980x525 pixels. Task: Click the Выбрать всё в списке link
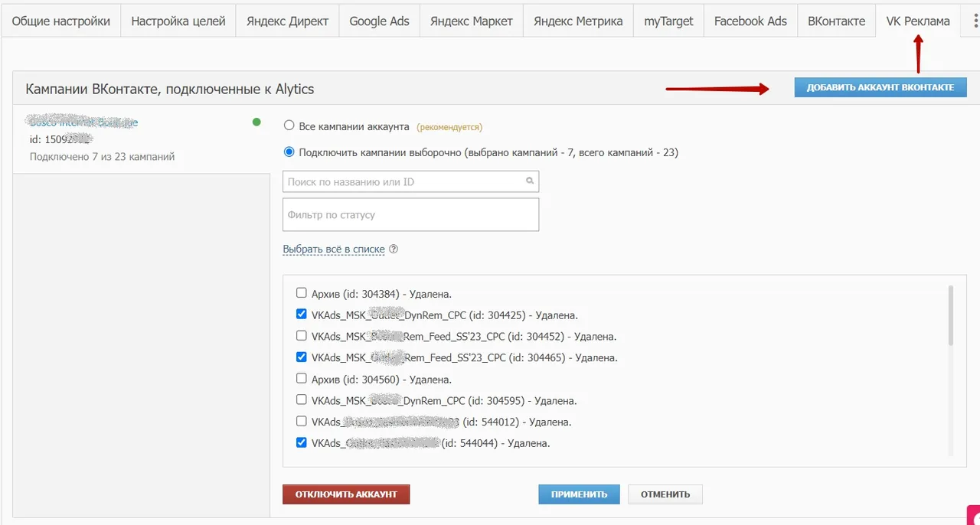(x=334, y=249)
